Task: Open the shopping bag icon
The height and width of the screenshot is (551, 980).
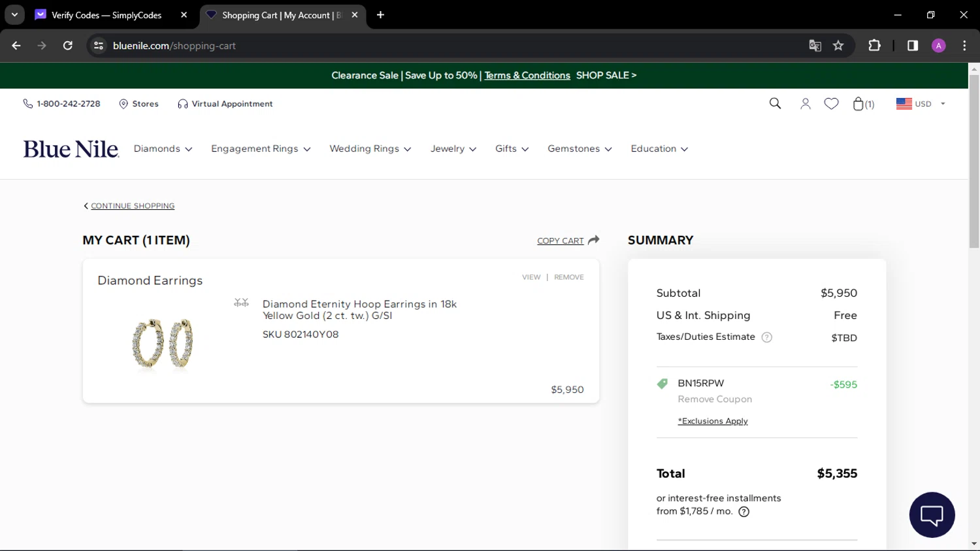Action: (x=858, y=103)
